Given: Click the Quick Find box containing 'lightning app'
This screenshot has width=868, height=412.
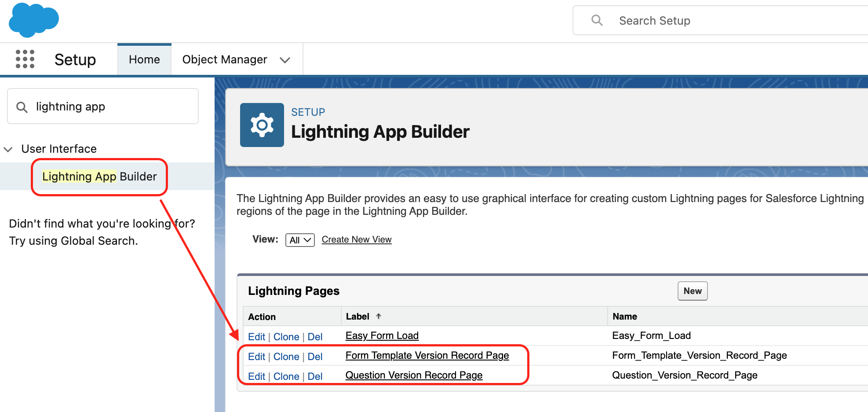Looking at the screenshot, I should tap(103, 107).
